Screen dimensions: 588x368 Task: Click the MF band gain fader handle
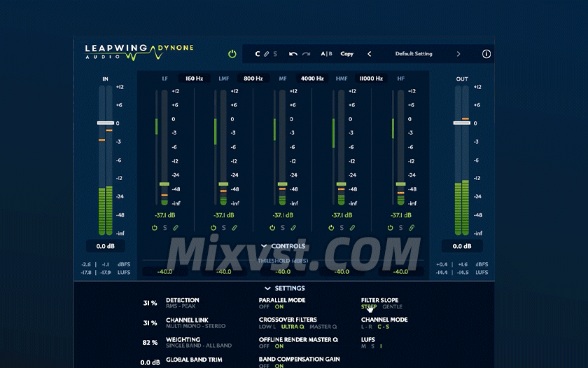tap(282, 184)
